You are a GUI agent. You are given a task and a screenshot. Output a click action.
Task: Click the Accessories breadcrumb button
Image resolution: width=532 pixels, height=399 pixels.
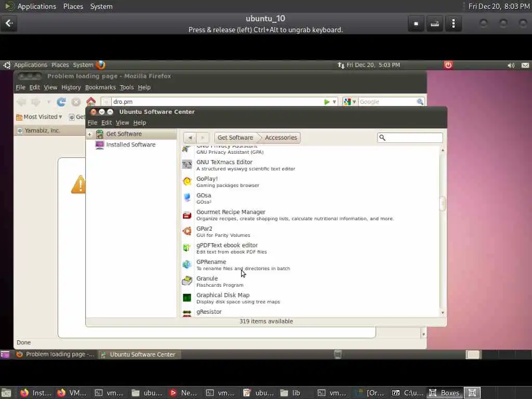click(x=281, y=137)
